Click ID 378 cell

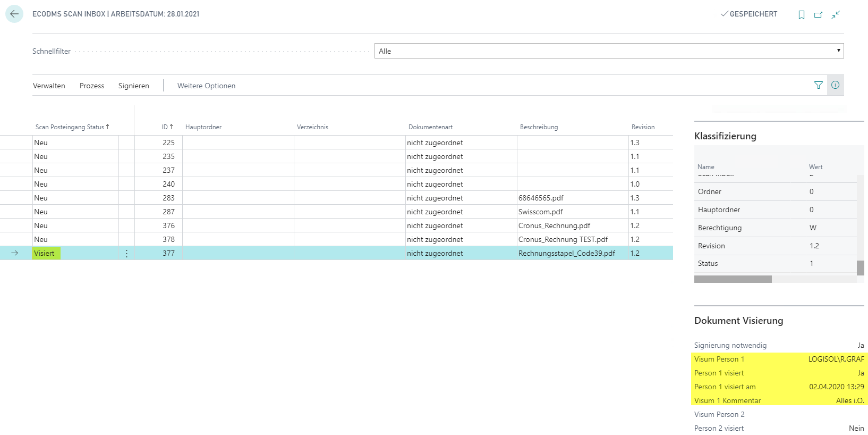pyautogui.click(x=158, y=239)
